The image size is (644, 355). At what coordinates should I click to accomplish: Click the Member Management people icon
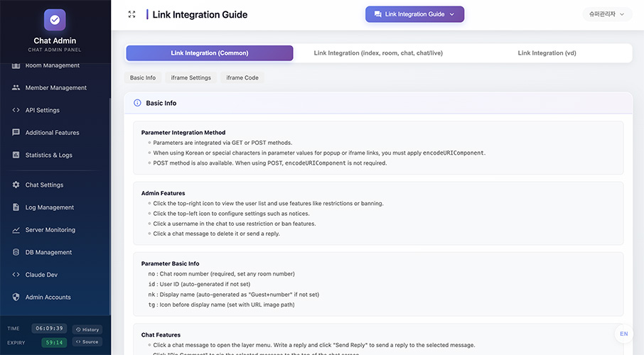(16, 87)
